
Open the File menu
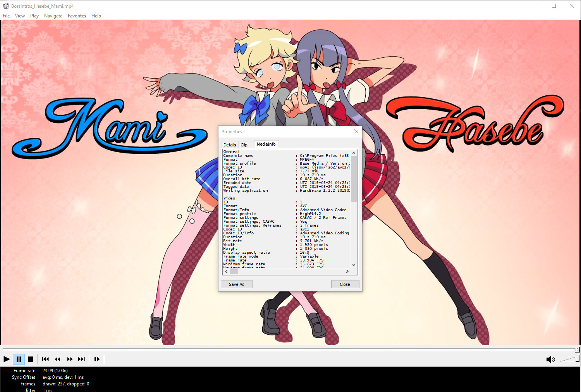pos(6,16)
